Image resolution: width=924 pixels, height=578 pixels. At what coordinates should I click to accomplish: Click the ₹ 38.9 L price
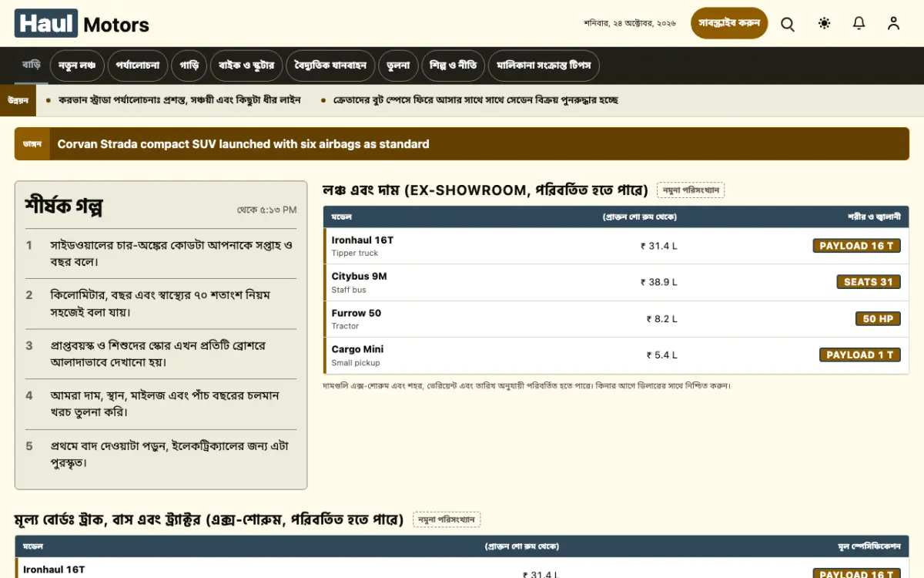[x=659, y=282]
